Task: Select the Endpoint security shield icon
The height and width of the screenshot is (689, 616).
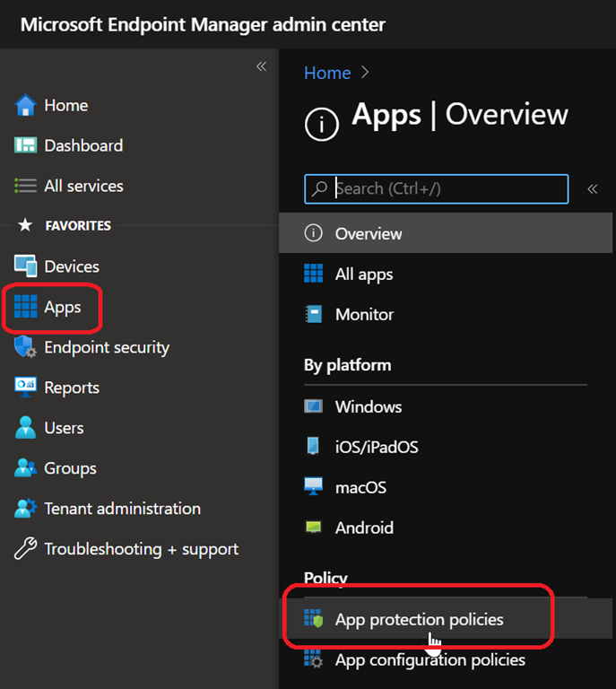Action: click(25, 347)
